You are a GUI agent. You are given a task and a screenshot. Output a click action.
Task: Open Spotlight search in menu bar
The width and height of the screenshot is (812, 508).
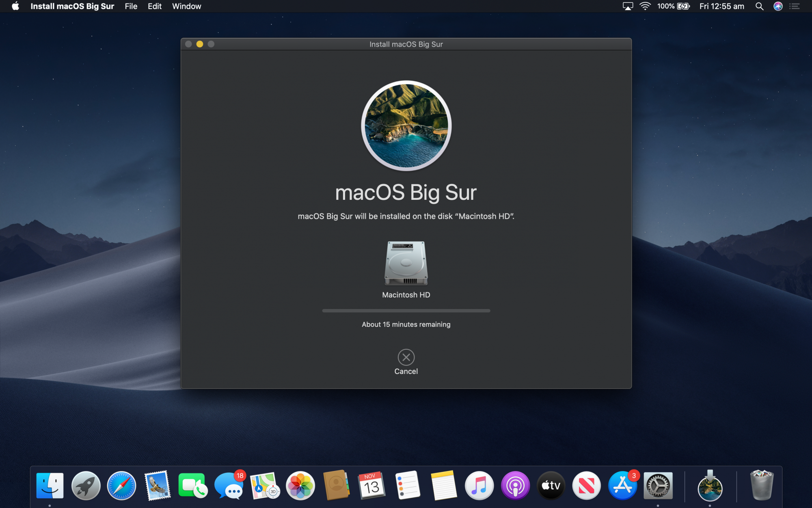tap(759, 6)
